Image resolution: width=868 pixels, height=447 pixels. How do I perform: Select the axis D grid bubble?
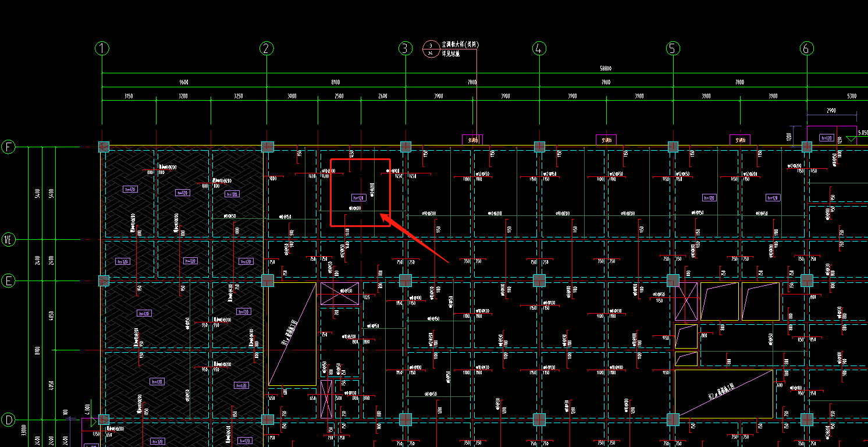point(9,419)
